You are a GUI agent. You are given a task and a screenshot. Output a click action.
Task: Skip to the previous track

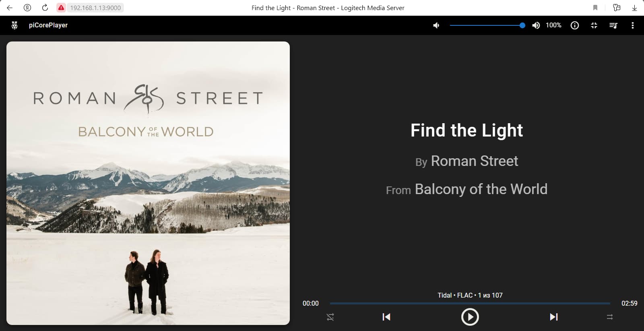[386, 317]
